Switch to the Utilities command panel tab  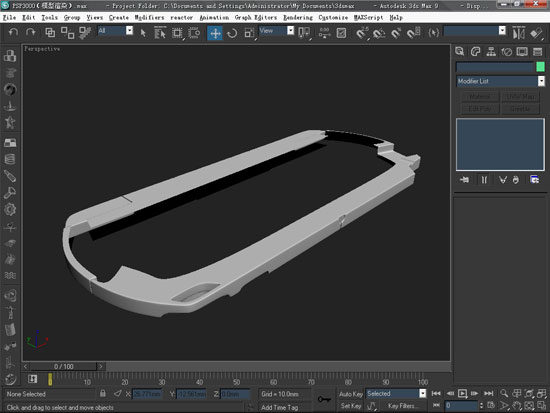(537, 52)
